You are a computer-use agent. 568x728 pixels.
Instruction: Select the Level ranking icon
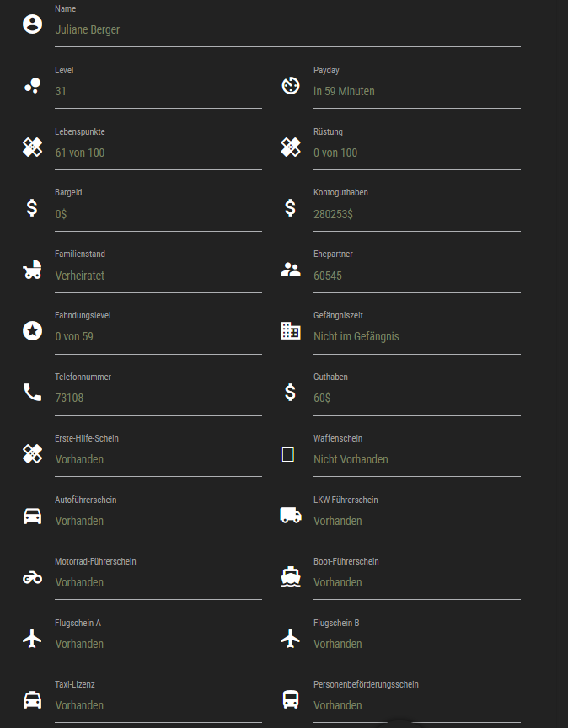(x=32, y=85)
